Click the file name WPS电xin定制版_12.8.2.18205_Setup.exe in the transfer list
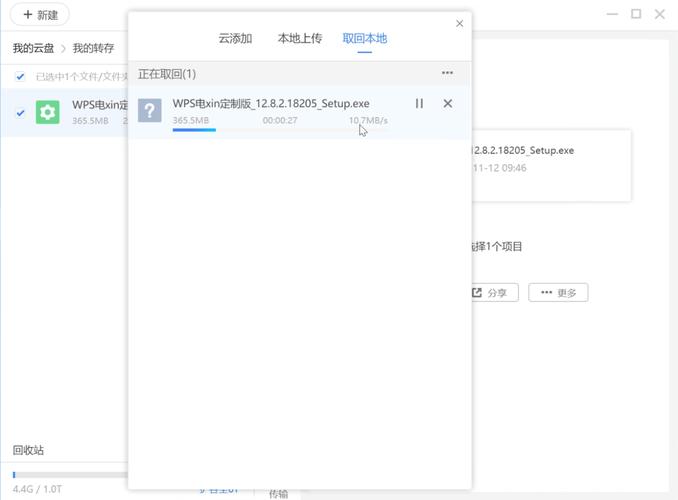Screen dimensions: 678x500 coord(271,103)
